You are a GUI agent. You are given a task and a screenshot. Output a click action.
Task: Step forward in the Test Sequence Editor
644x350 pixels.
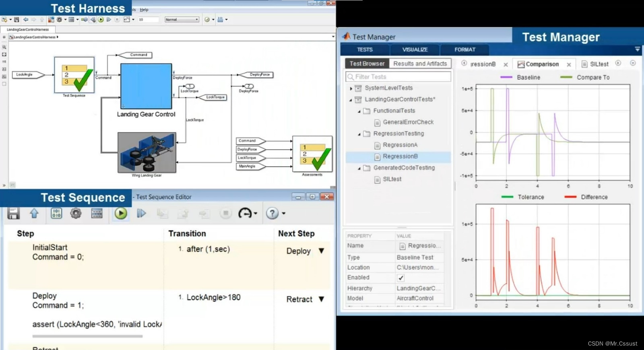coord(141,213)
